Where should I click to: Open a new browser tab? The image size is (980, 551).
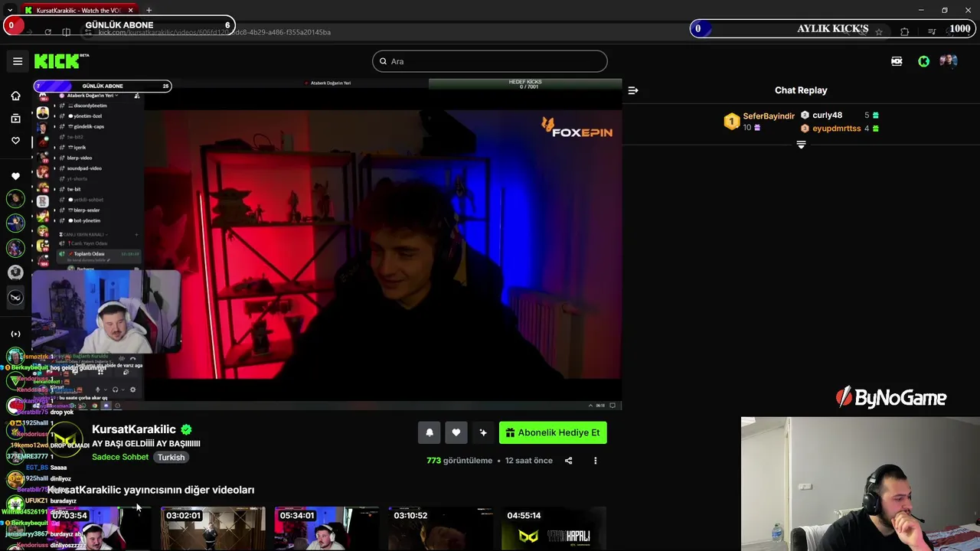[x=149, y=10]
